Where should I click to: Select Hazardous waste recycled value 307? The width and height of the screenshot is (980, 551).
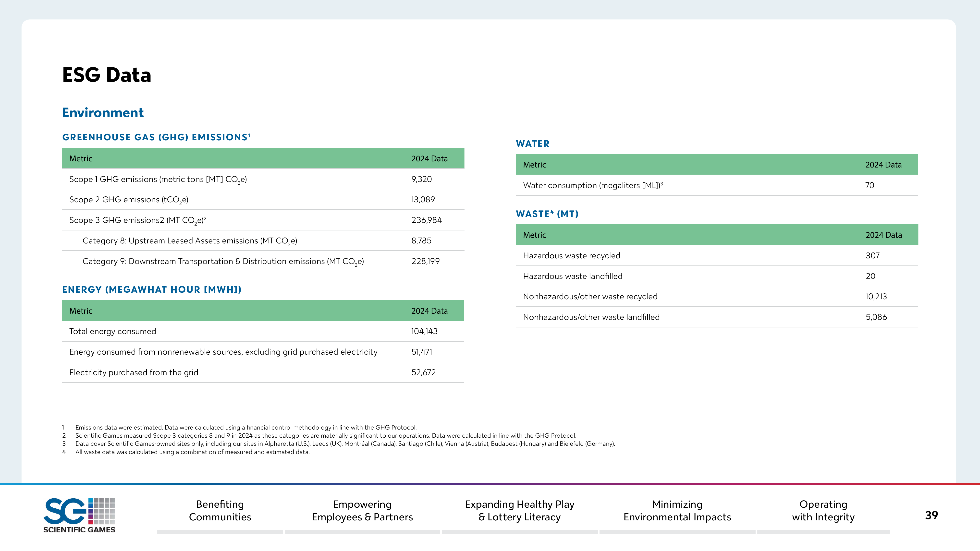click(x=873, y=255)
